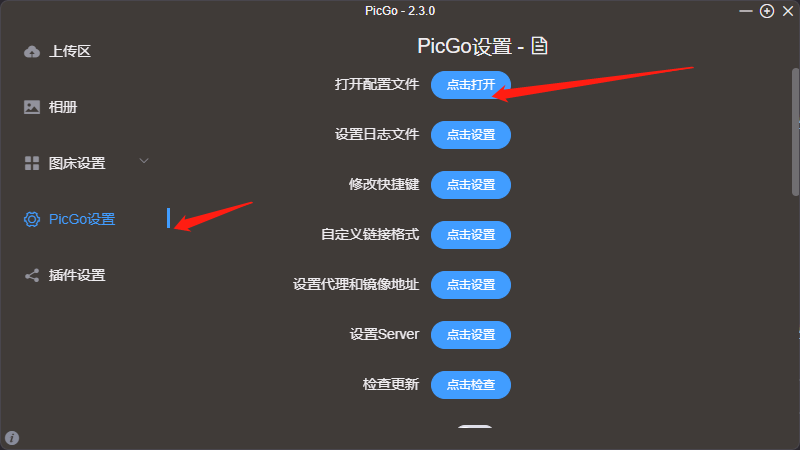
Task: Click the plus circle icon in the title bar
Action: 767,11
